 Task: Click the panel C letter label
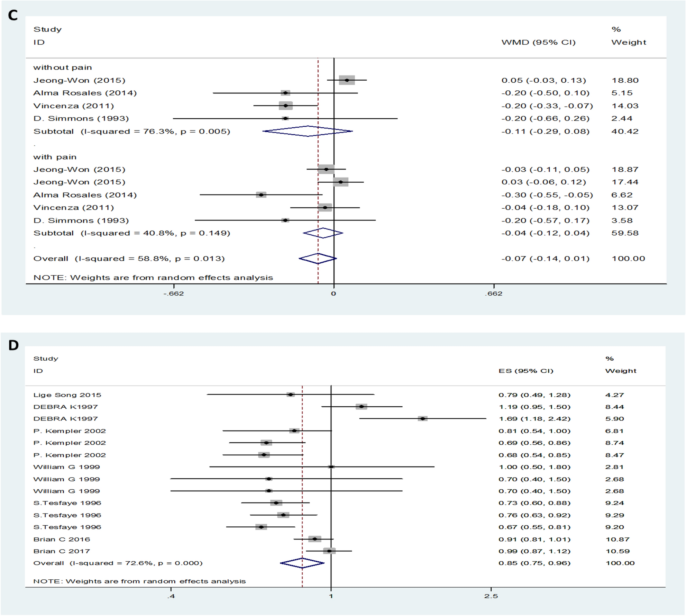click(x=13, y=15)
